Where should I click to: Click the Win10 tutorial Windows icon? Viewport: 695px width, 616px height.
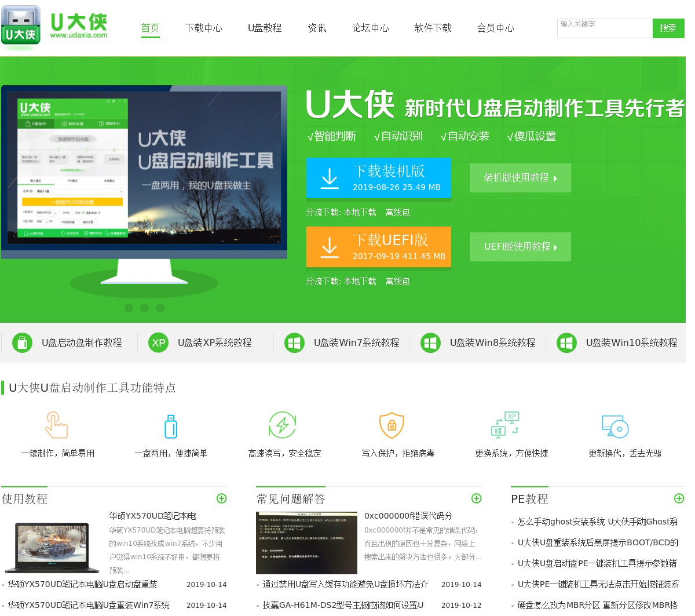(x=566, y=342)
